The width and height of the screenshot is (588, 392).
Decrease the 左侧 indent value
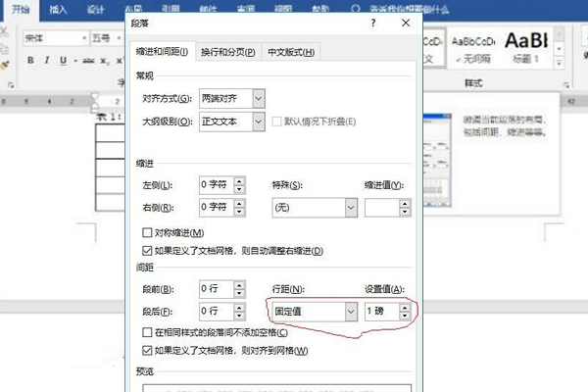(239, 189)
